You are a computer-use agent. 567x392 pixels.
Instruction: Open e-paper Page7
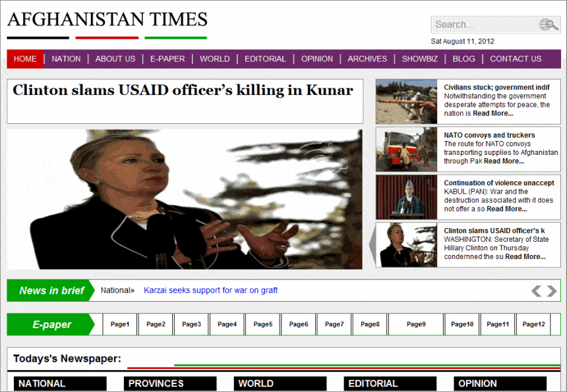click(334, 324)
